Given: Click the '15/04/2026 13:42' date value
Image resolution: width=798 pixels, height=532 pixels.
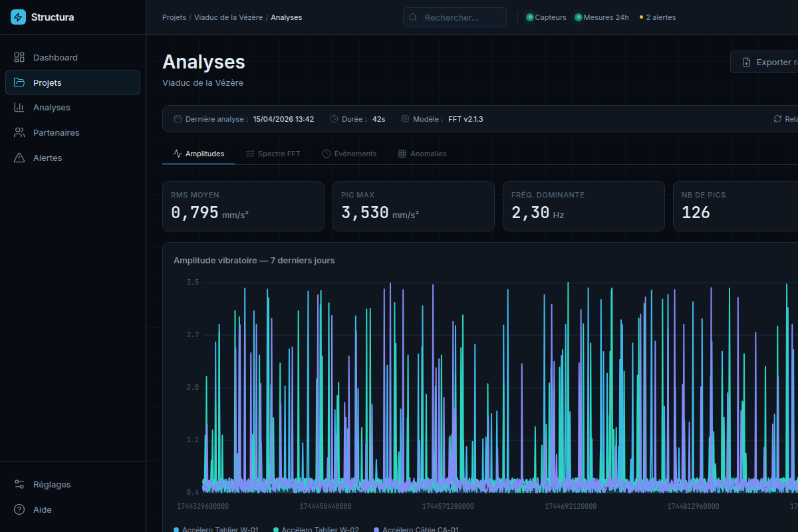Looking at the screenshot, I should 283,119.
